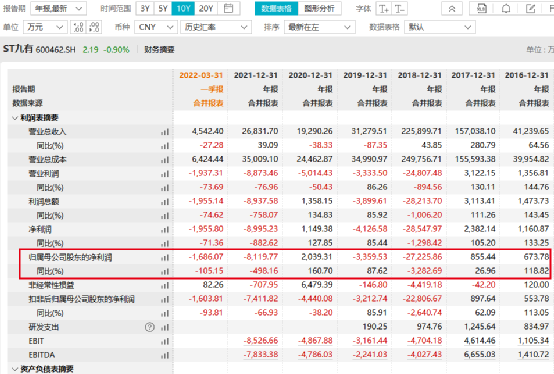Open the 单位 万元 dropdown
Viewport: 554px width, 374px height.
(45, 27)
